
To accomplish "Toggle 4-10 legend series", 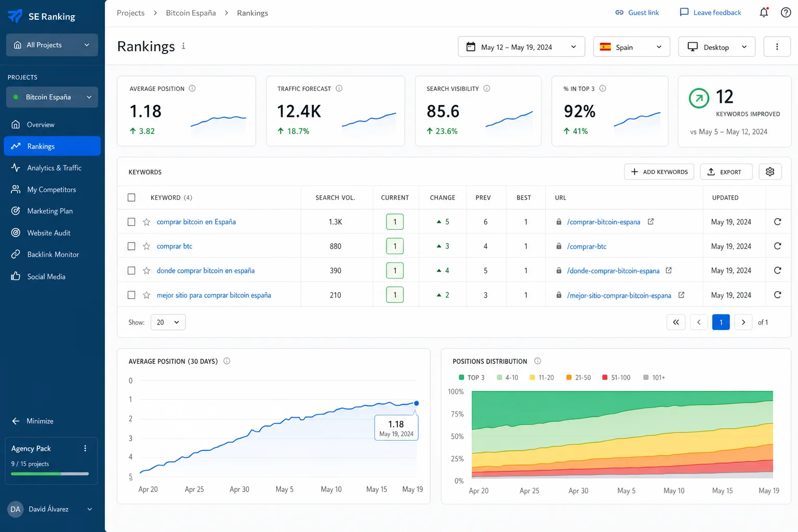I will tap(508, 378).
